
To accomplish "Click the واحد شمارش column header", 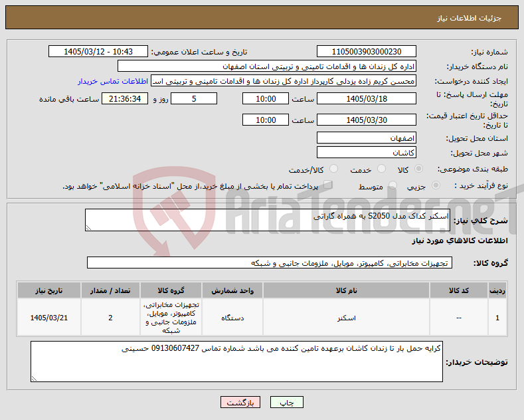I will pos(232,290).
